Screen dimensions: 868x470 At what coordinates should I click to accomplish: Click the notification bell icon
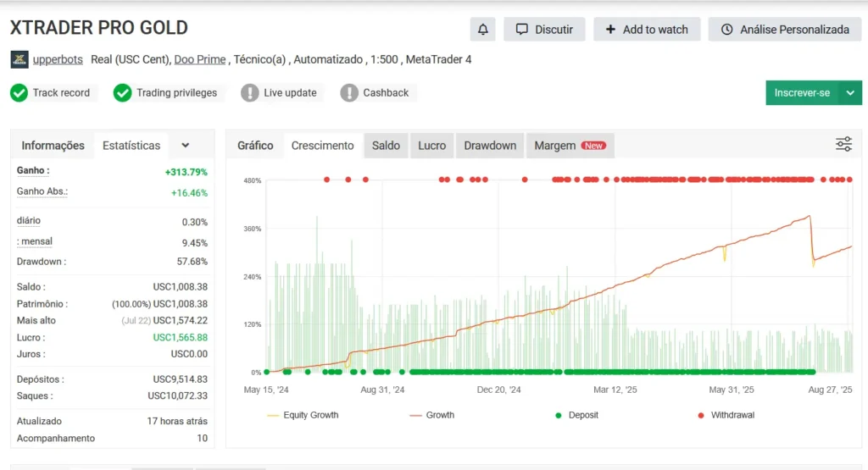click(x=482, y=30)
